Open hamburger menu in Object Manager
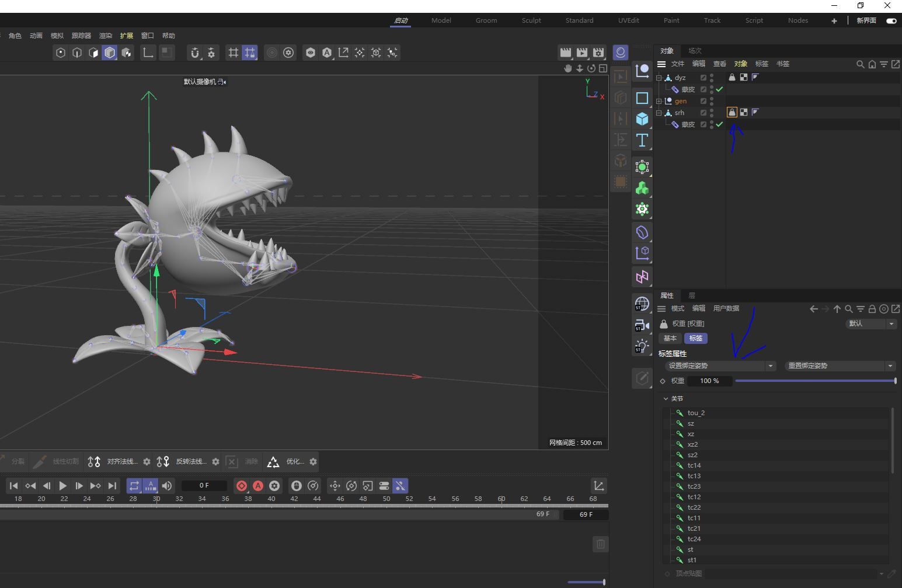 [x=661, y=64]
